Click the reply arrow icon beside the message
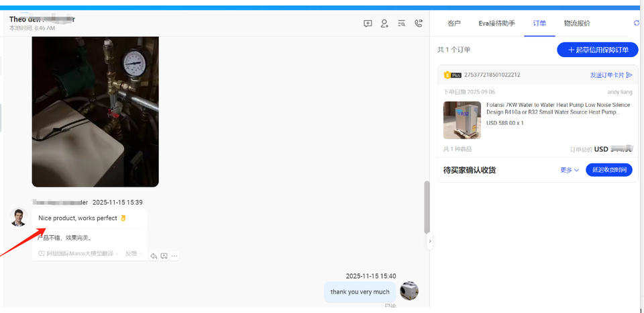Image resolution: width=644 pixels, height=313 pixels. click(x=154, y=256)
